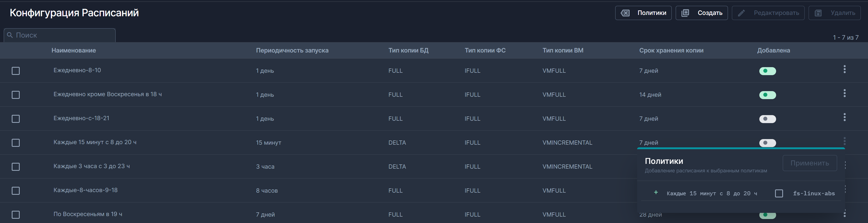Screen dimensions: 868x223
Task: Open the kebab menu for Ежедневно-с-18-21 row
Action: click(844, 117)
